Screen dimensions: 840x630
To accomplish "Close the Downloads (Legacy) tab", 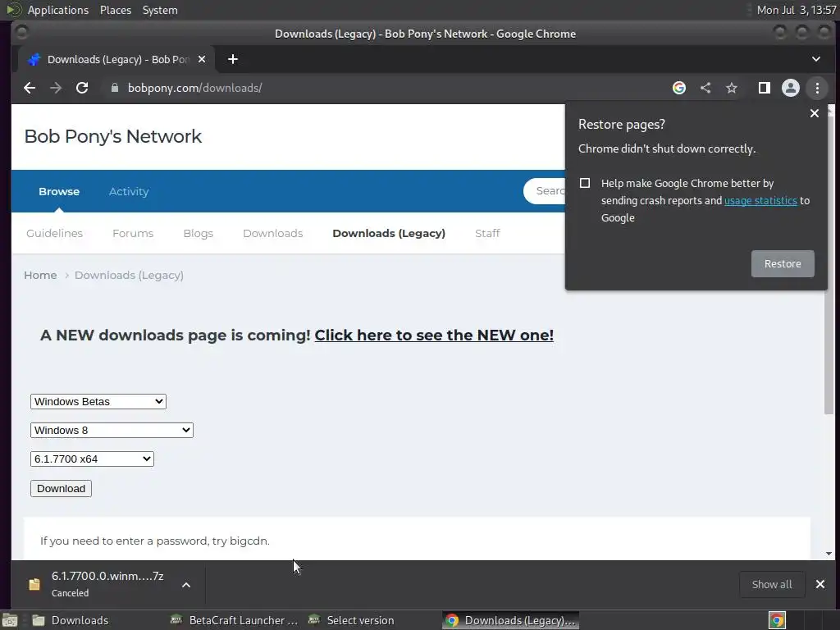I will tap(202, 59).
